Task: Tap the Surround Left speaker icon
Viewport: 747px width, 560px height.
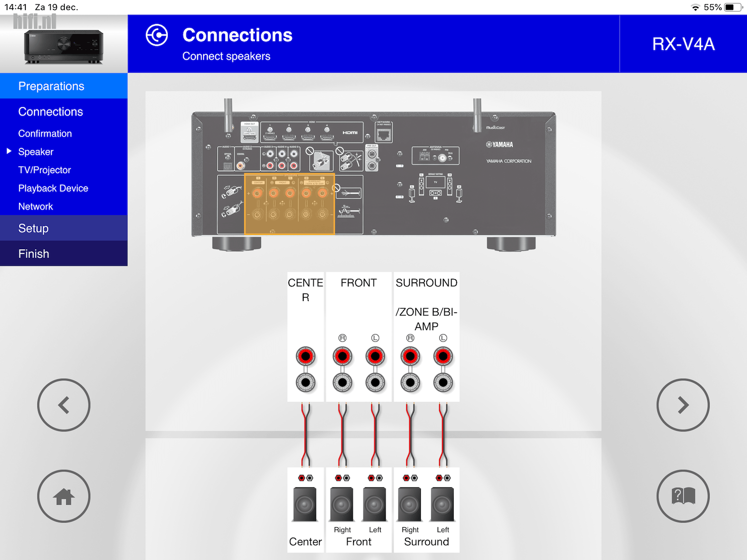Action: click(x=443, y=504)
